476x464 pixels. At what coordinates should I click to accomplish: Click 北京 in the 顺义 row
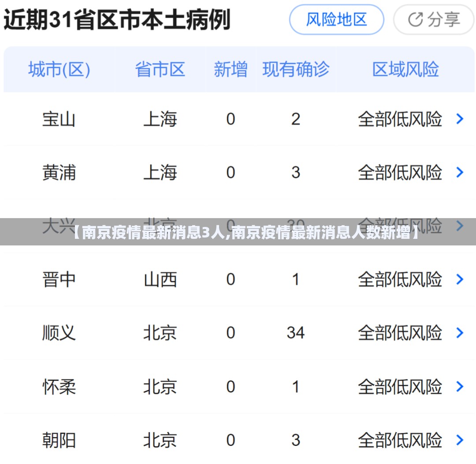tap(160, 333)
